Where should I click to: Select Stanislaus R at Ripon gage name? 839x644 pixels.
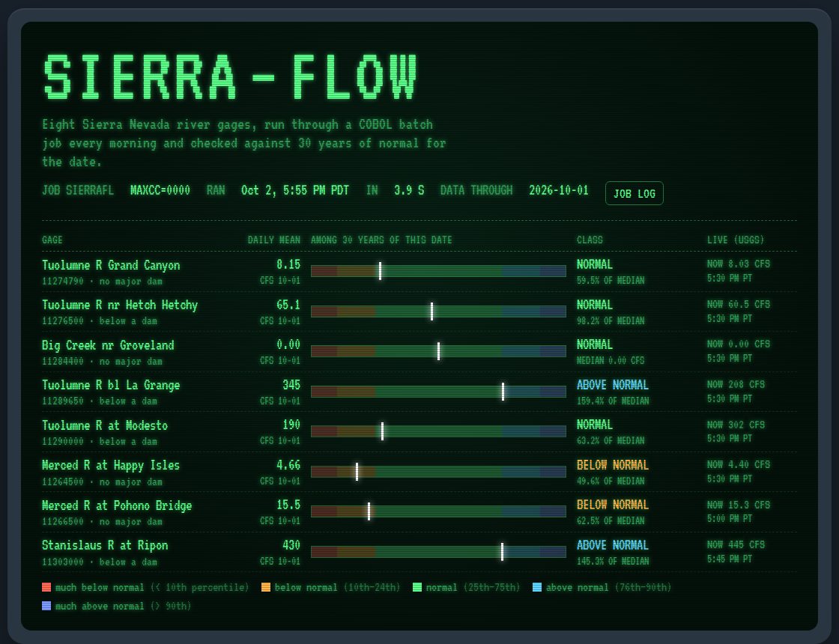pos(105,546)
